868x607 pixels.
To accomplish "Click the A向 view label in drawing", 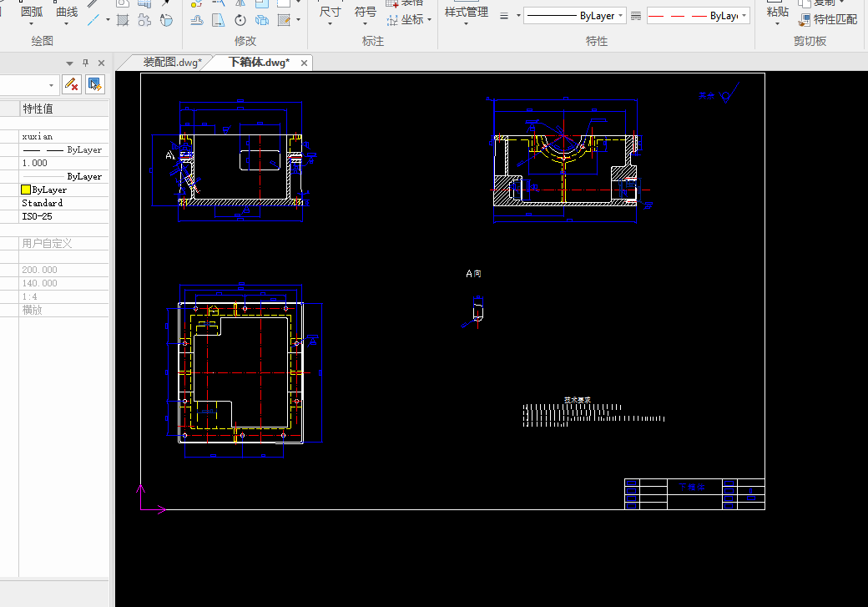I will click(473, 274).
